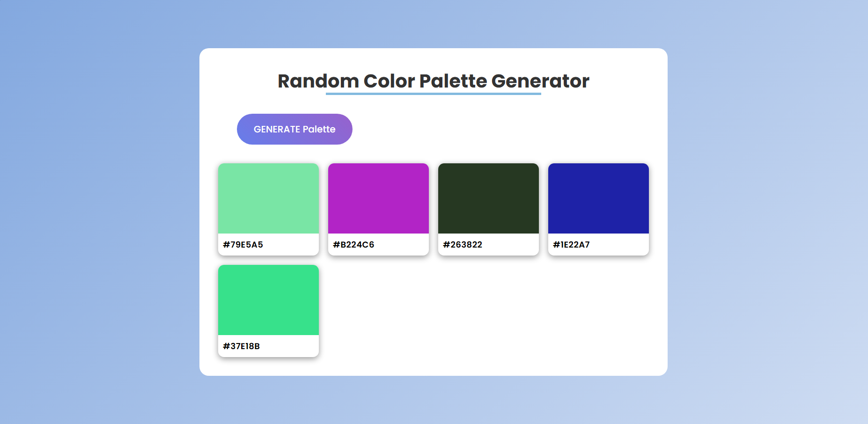Click the card containing #263822
Viewport: 868px width, 424px height.
488,209
